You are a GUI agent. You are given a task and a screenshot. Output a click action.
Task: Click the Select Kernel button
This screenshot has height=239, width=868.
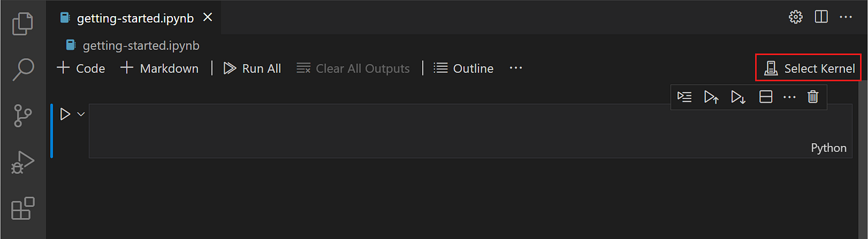808,69
